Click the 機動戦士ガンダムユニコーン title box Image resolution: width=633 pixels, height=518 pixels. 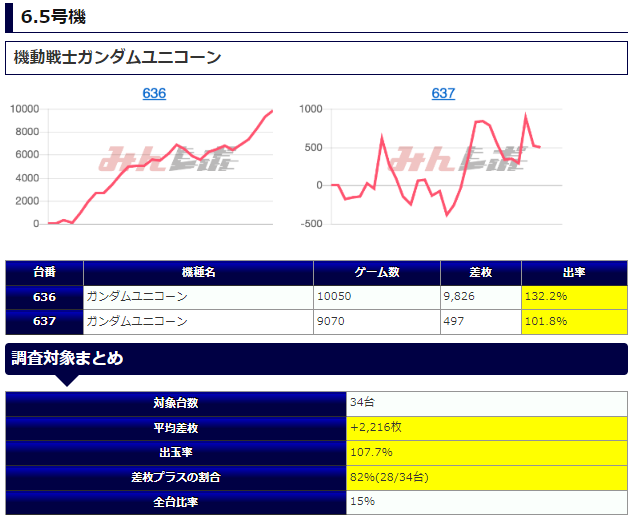(x=316, y=58)
